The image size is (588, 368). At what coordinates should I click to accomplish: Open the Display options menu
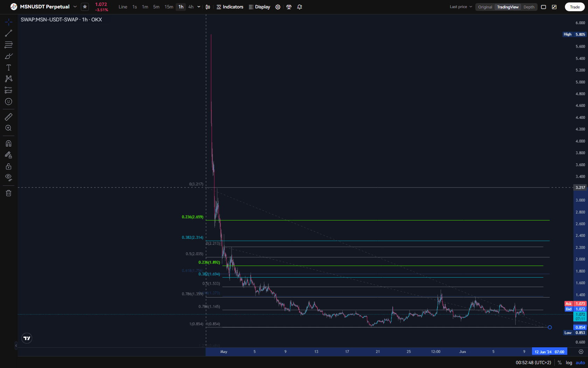coord(259,7)
